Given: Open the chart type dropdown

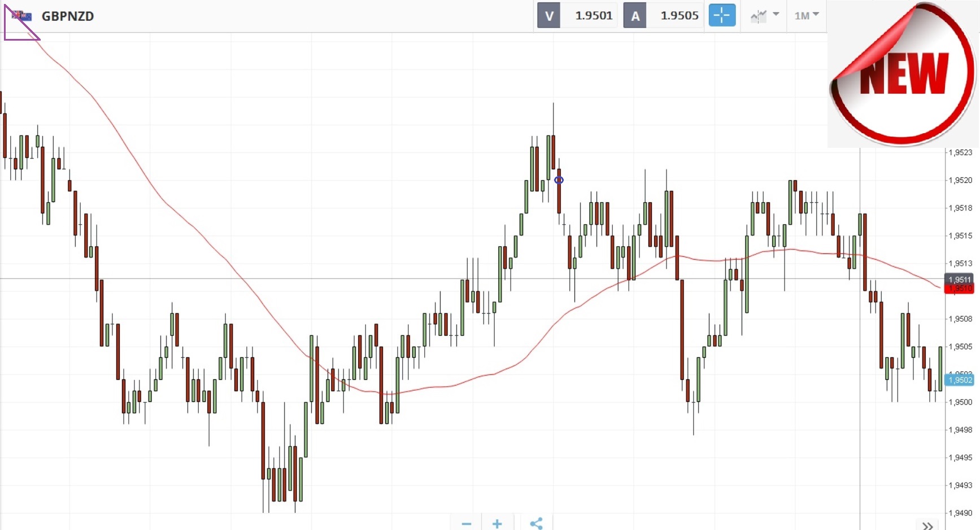Looking at the screenshot, I should pyautogui.click(x=764, y=16).
